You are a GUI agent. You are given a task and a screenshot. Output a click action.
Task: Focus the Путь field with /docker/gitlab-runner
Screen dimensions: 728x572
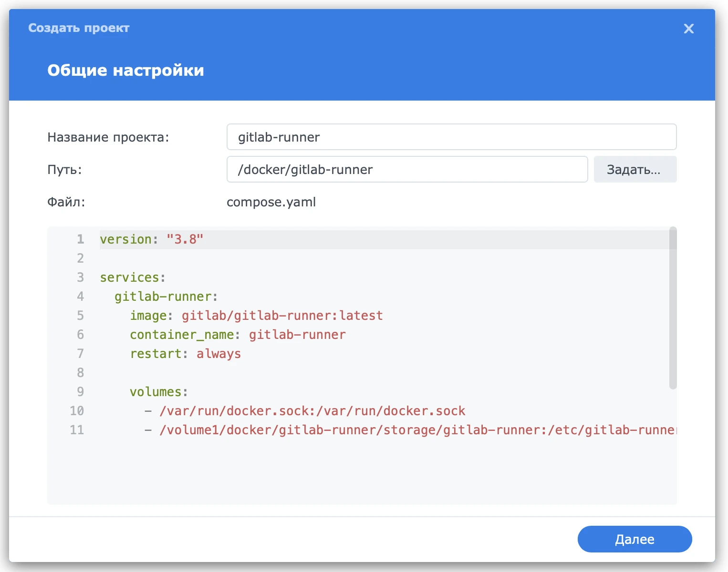pos(406,170)
